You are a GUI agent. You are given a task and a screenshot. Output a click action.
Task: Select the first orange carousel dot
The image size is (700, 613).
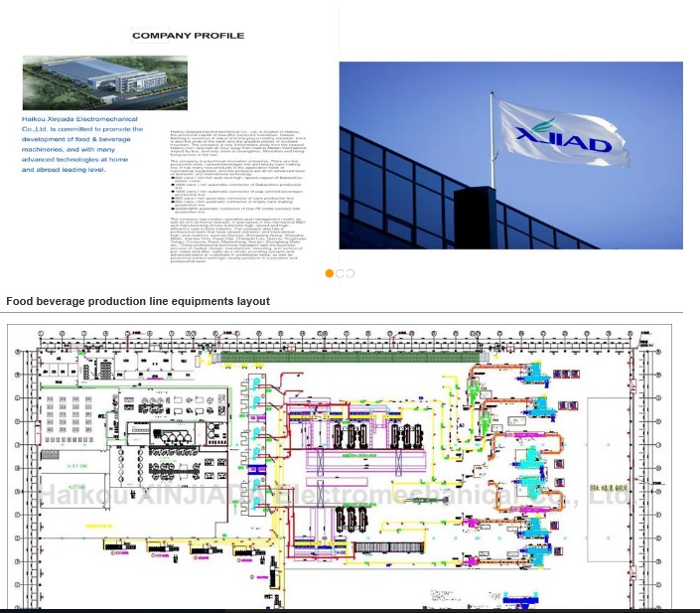point(330,273)
